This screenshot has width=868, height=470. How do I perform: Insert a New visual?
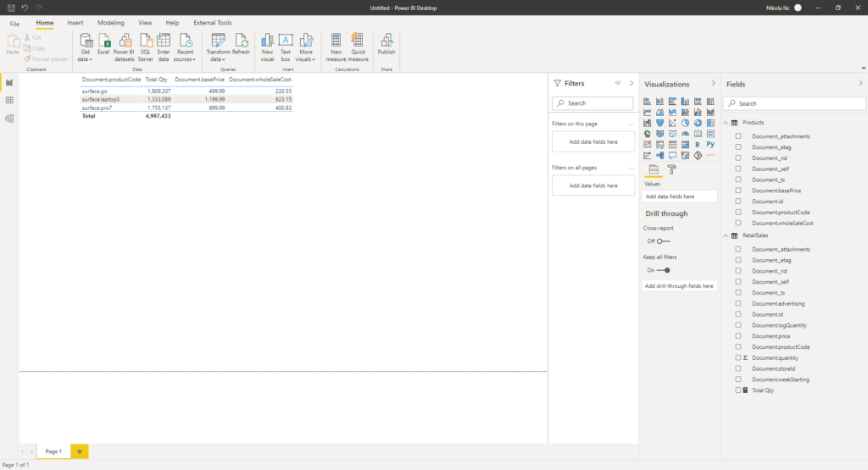coord(267,47)
